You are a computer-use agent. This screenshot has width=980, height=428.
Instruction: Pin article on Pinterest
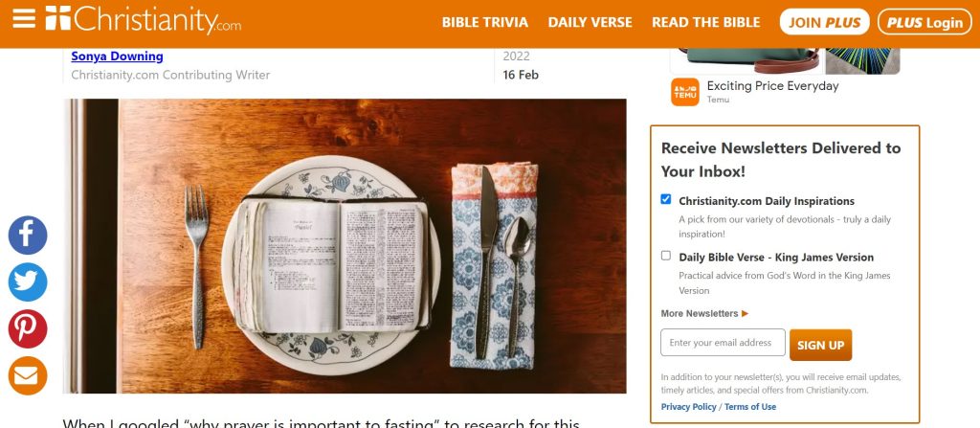coord(28,329)
